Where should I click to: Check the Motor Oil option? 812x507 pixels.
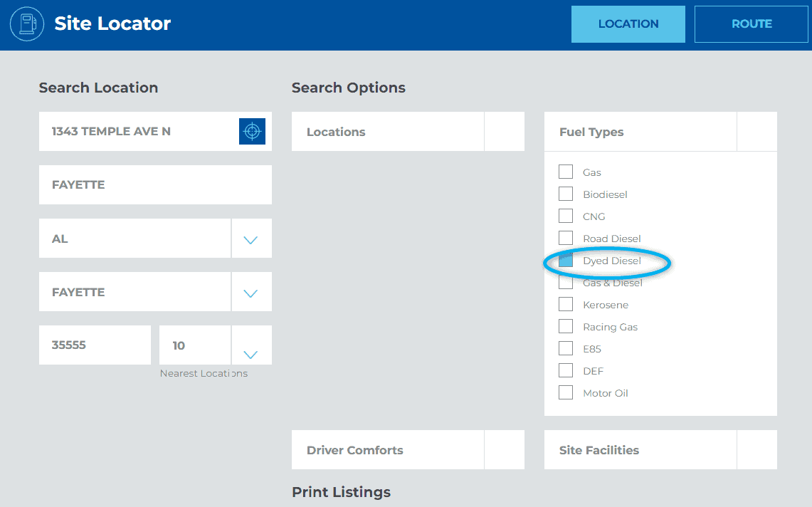pyautogui.click(x=566, y=393)
